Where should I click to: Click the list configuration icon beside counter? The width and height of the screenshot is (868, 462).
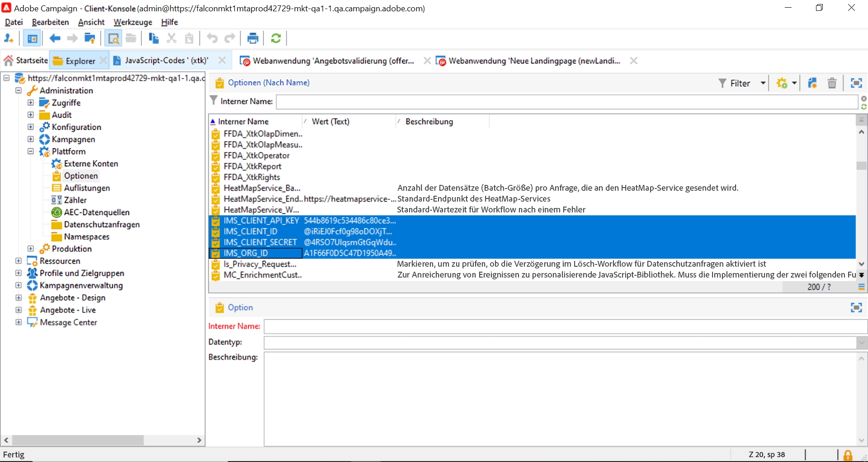861,287
